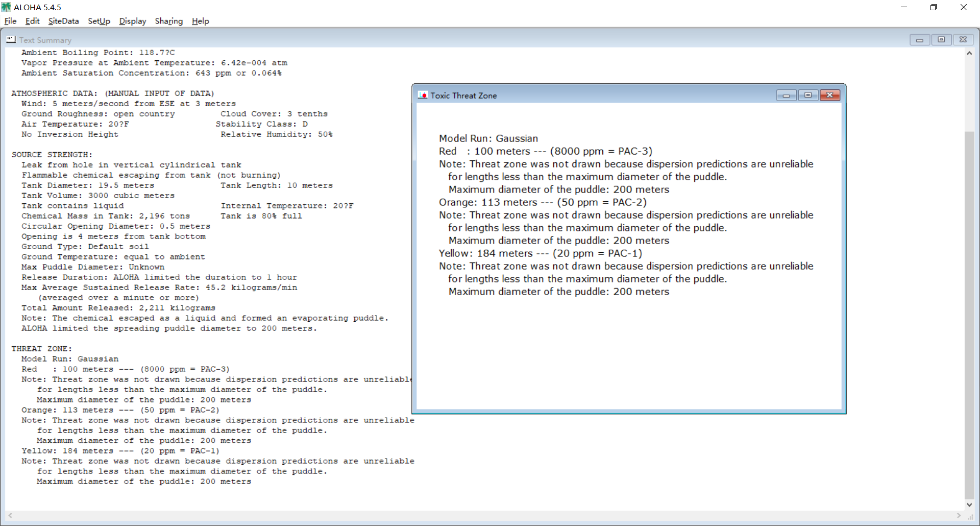Click 'Yellow: 184 meters' line in Text Summary
Viewport: 980px width, 526px height.
click(x=120, y=451)
